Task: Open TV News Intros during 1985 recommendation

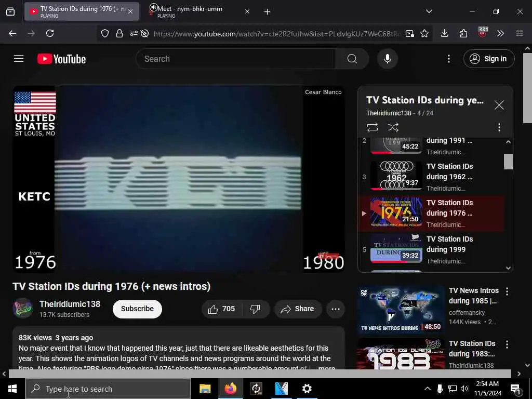Action: pyautogui.click(x=401, y=310)
